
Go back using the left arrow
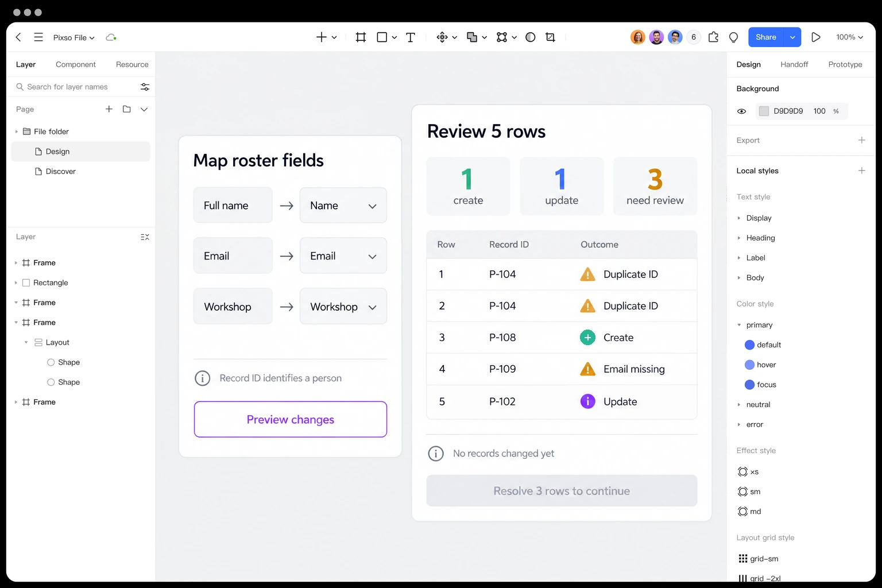click(18, 37)
